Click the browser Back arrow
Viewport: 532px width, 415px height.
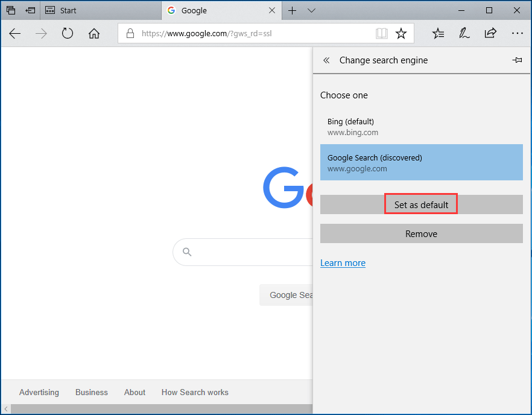15,34
